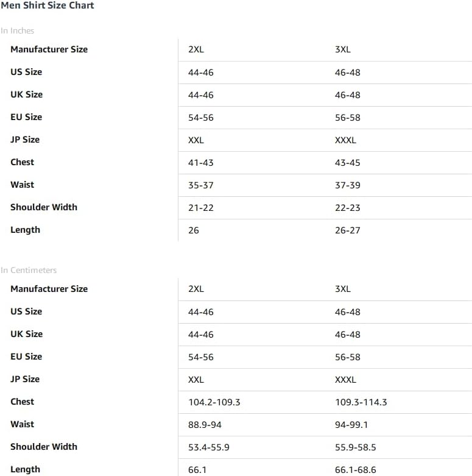Image resolution: width=472 pixels, height=476 pixels.
Task: Click Shoulder Width value 55.9-58.5
Action: point(356,447)
